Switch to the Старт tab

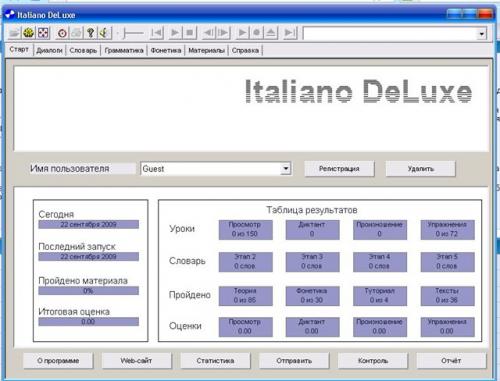19,49
